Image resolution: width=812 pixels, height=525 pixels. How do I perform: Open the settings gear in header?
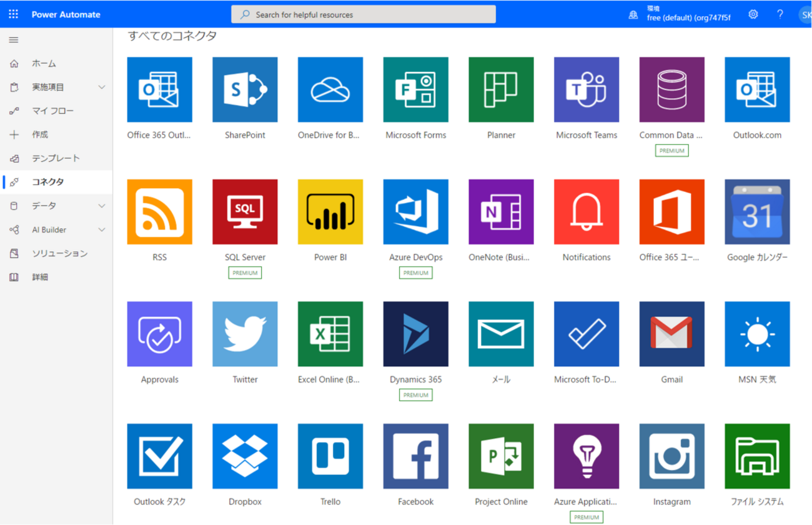(753, 14)
